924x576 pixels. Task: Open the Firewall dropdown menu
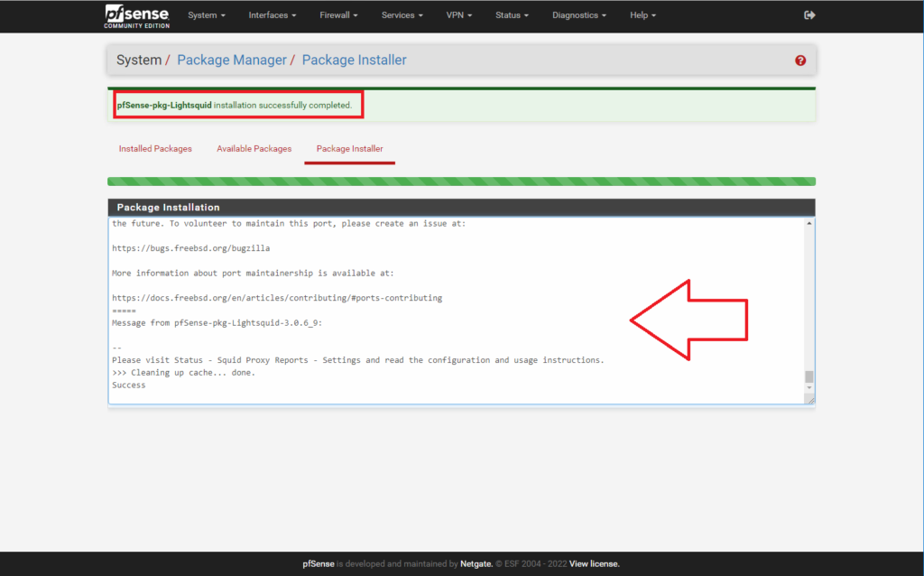coord(338,15)
